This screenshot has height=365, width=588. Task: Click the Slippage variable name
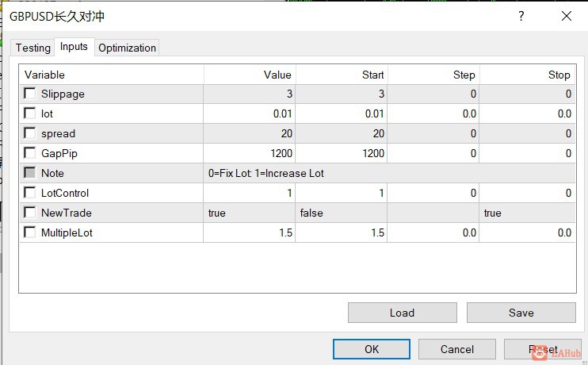click(x=63, y=94)
